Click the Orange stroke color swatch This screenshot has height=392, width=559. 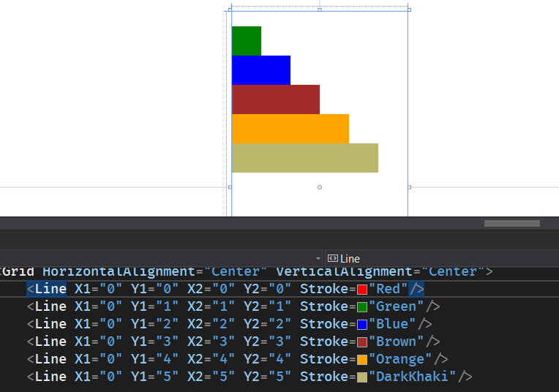[x=362, y=359]
